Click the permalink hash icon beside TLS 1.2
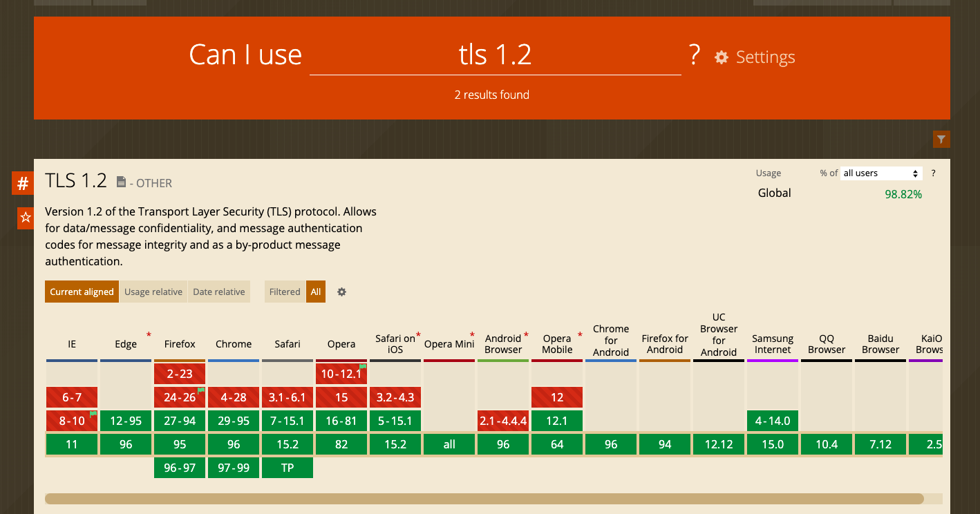This screenshot has height=514, width=980. coord(23,183)
